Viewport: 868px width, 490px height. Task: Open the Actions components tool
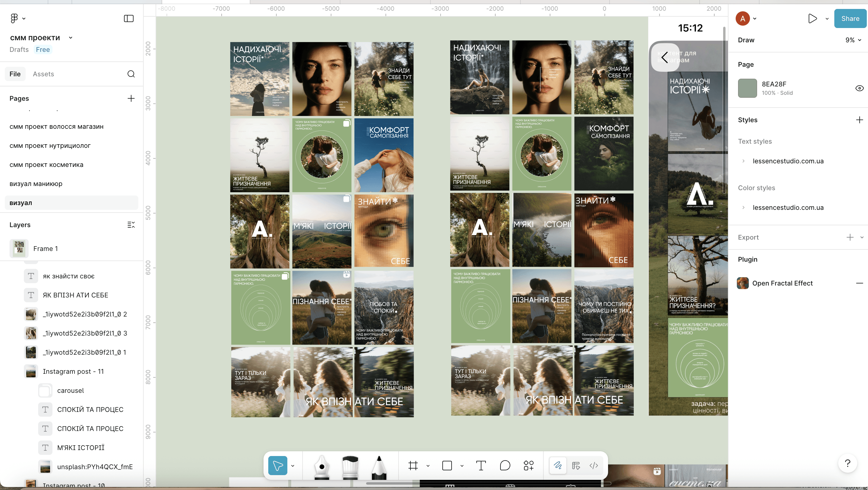click(528, 466)
